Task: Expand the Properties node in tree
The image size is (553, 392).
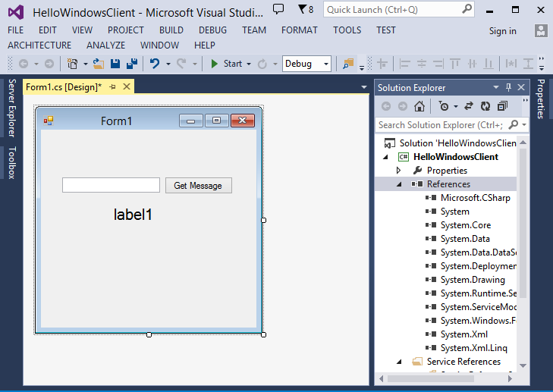Action: 398,171
